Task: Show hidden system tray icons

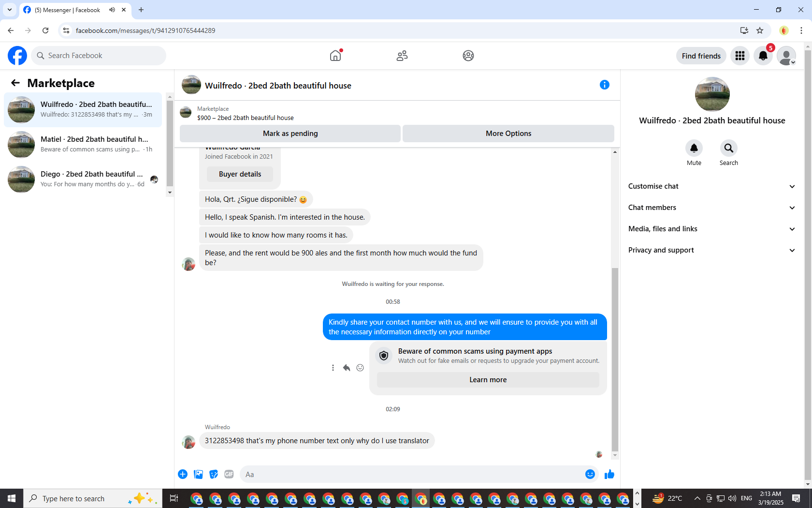Action: pyautogui.click(x=697, y=498)
